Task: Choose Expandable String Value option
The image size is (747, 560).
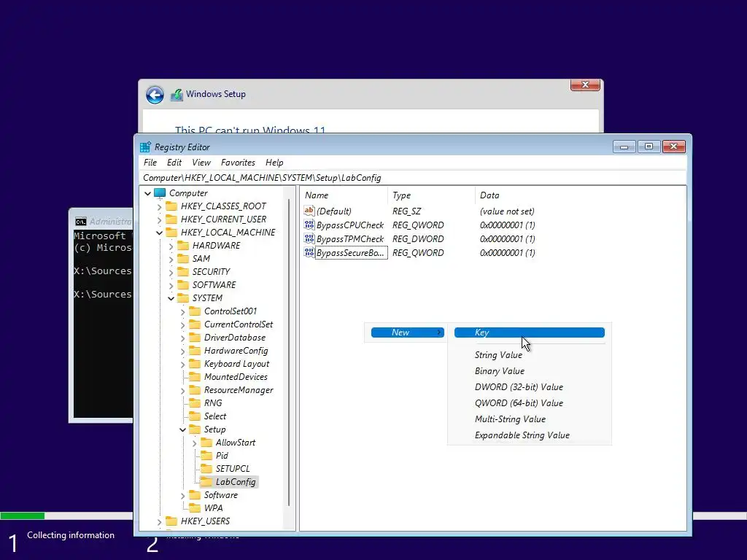Action: [530, 435]
